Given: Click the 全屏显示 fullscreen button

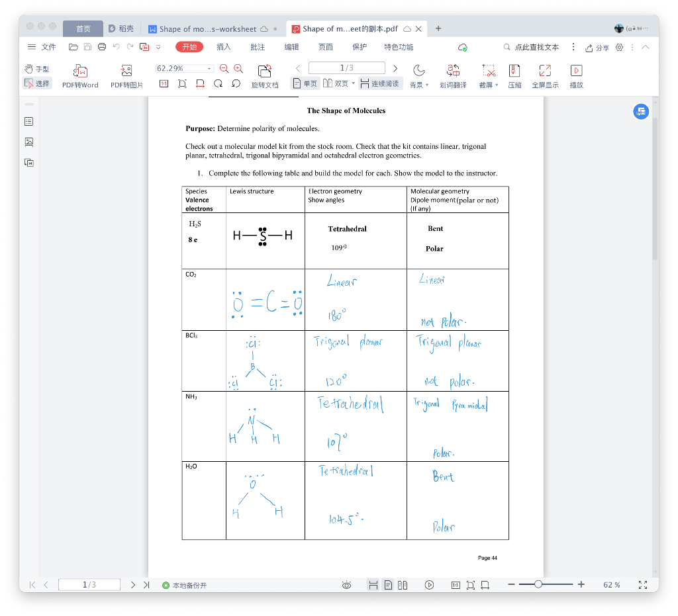Looking at the screenshot, I should (x=546, y=76).
